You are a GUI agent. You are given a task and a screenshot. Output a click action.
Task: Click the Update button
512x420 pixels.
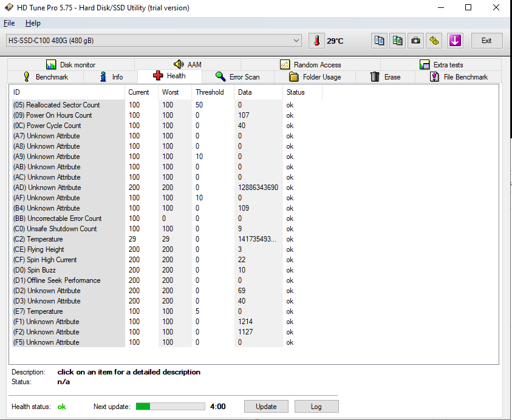click(x=266, y=407)
